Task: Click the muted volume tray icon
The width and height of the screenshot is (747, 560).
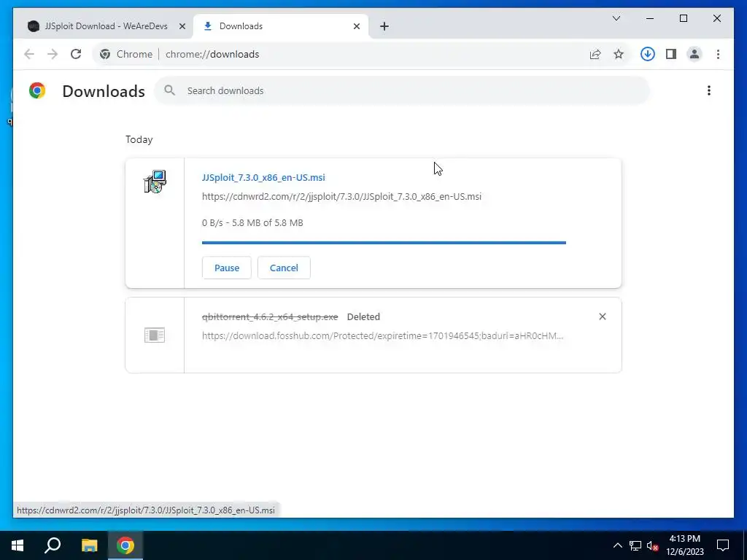Action: pos(652,545)
